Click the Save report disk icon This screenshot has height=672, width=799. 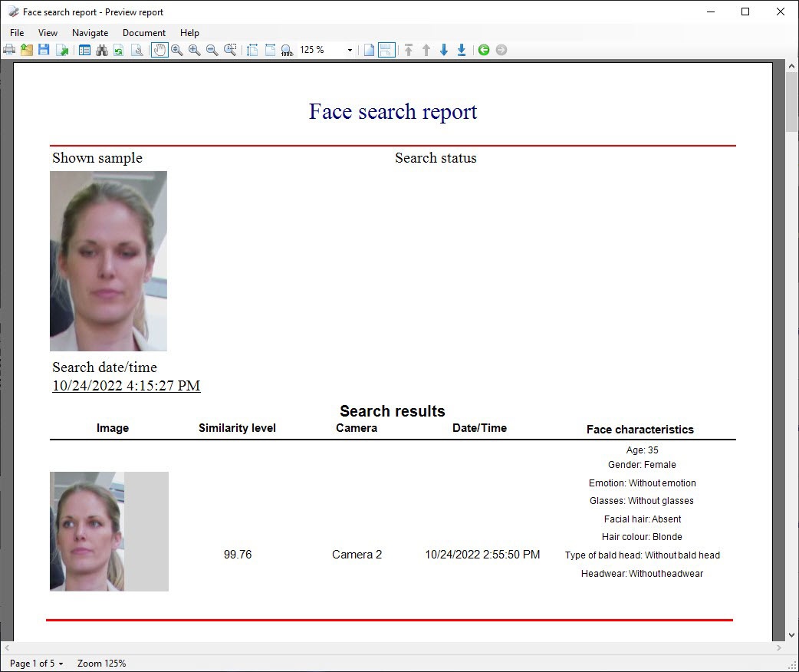pos(44,50)
